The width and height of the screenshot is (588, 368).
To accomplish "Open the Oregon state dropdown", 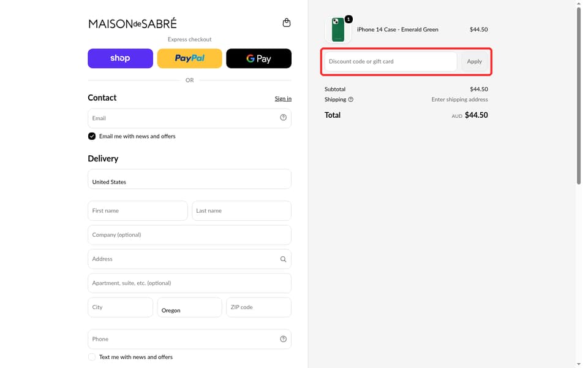I will (x=189, y=307).
